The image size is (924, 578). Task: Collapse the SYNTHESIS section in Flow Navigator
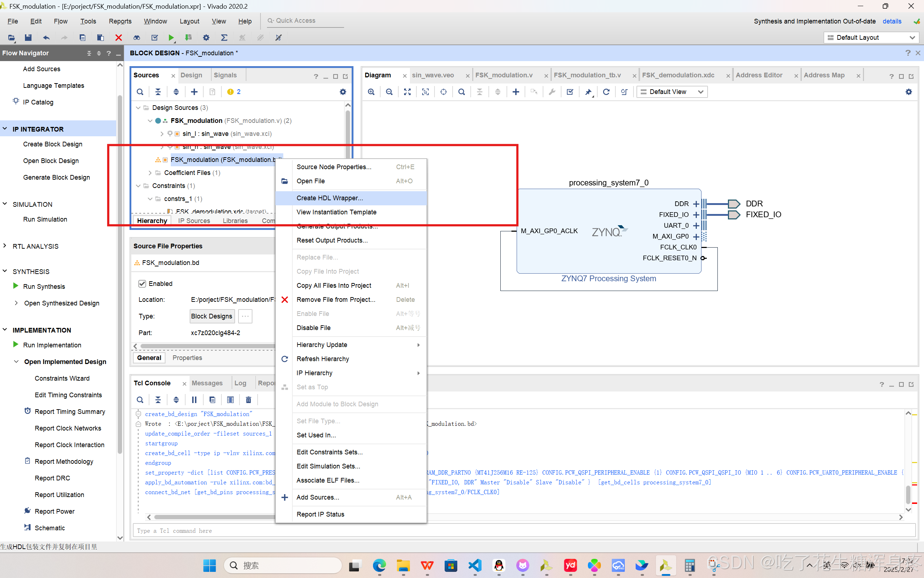pyautogui.click(x=5, y=271)
